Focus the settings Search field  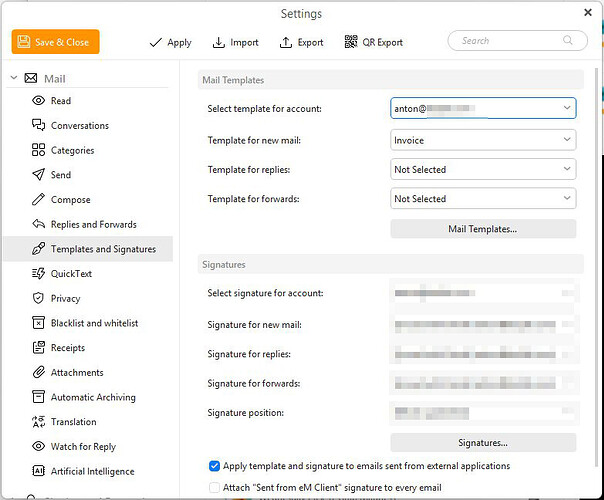pos(510,41)
